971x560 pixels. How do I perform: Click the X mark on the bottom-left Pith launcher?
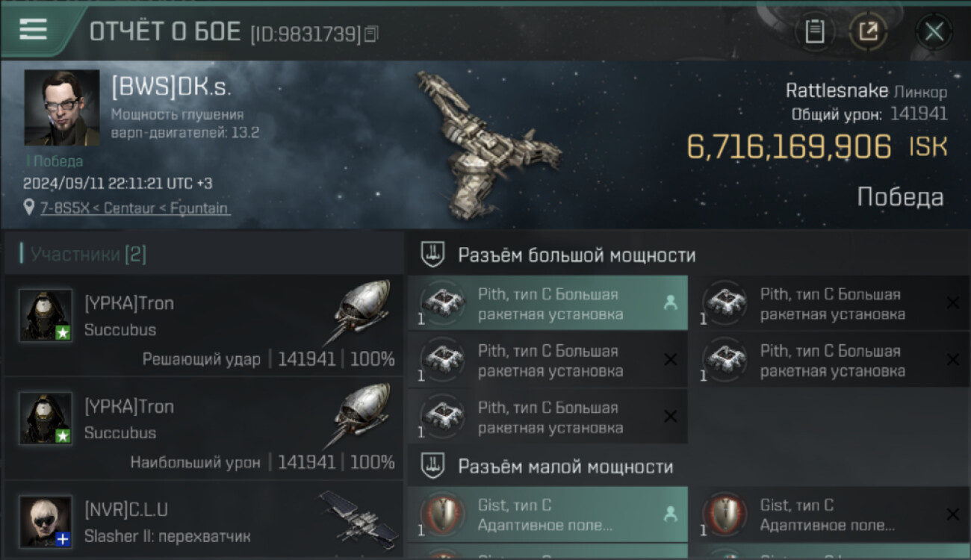(670, 417)
